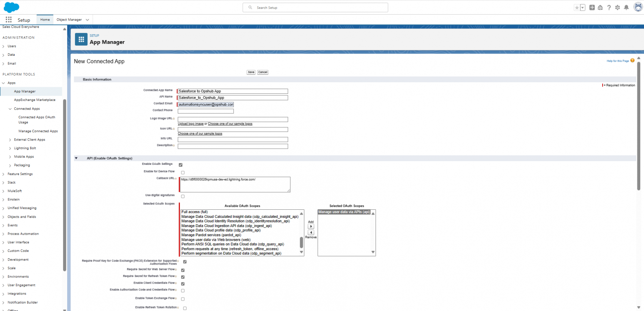This screenshot has height=311, width=644.
Task: Click the Salesforce cloud logo
Action: tap(12, 7)
